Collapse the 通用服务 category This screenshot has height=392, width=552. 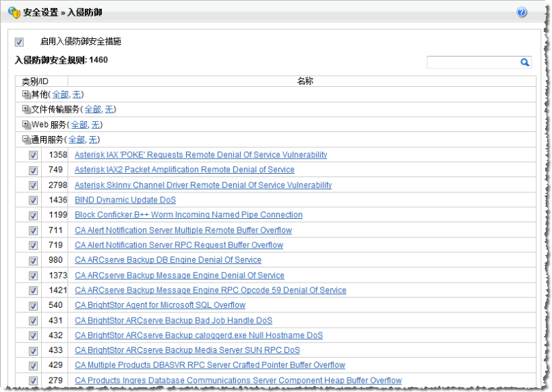pos(27,140)
